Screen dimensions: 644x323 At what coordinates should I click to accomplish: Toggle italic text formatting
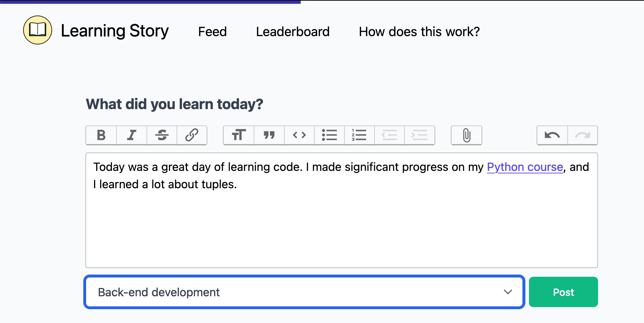[132, 135]
